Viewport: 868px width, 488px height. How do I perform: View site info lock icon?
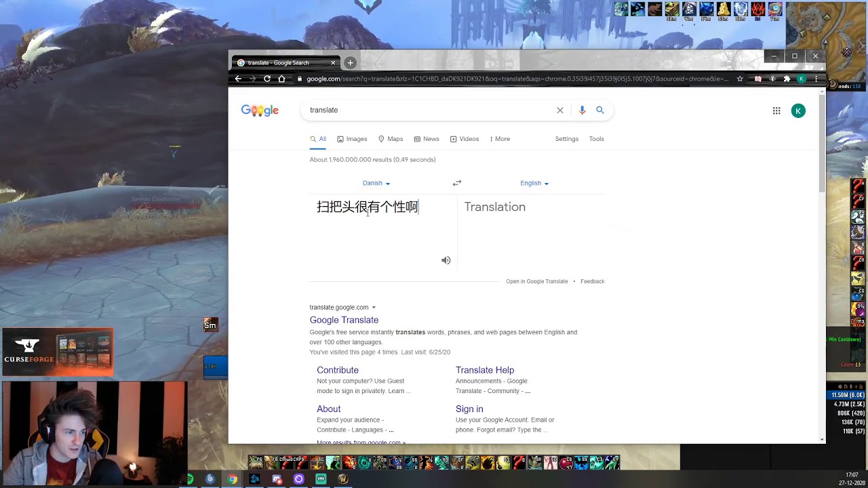click(299, 79)
